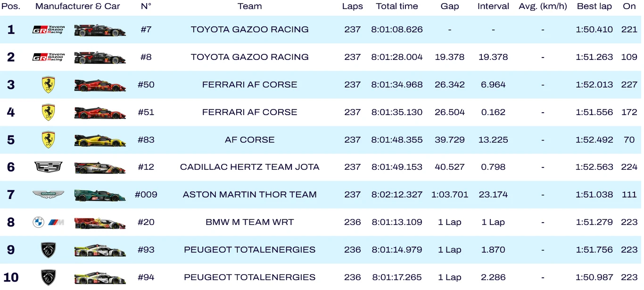The width and height of the screenshot is (644, 290).
Task: Open the ASTON MARTIN THOR TEAM name
Action: [250, 195]
